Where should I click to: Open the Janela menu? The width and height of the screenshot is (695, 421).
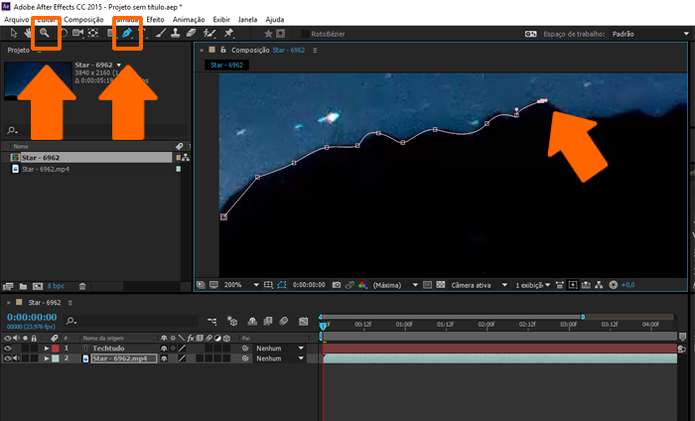tap(247, 19)
